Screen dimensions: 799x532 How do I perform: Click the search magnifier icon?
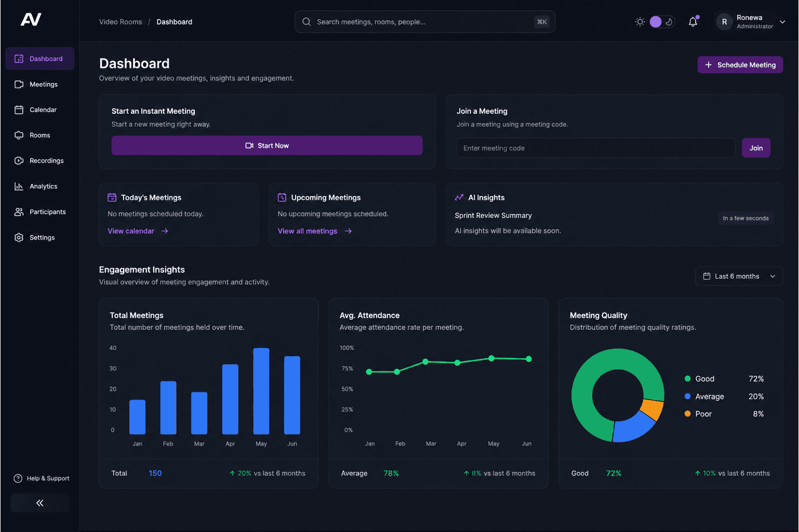coord(306,22)
